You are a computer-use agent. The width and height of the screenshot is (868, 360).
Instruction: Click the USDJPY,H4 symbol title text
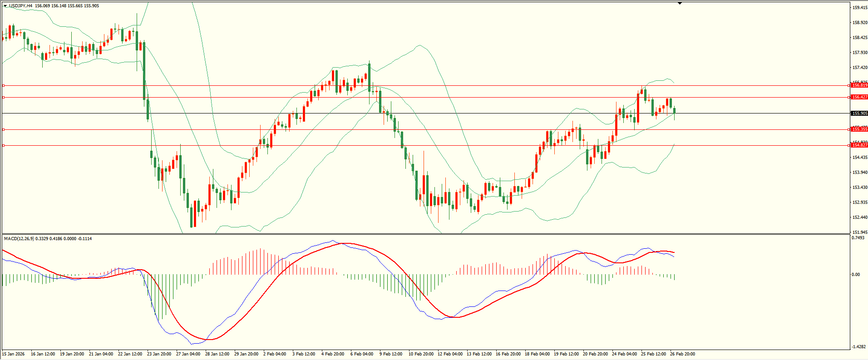[20, 6]
